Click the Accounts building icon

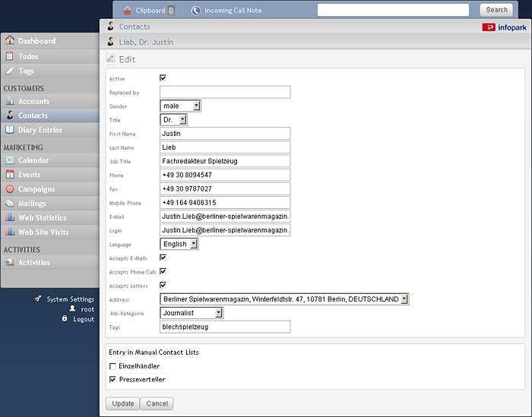point(10,101)
